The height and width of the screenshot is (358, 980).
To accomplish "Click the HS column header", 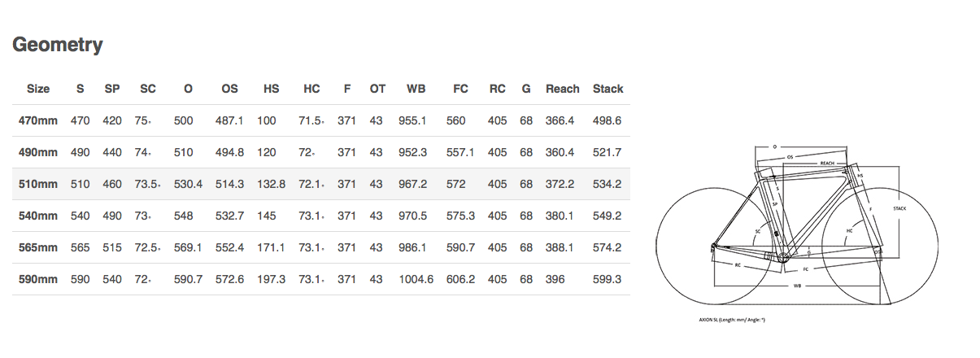I will coord(272,89).
